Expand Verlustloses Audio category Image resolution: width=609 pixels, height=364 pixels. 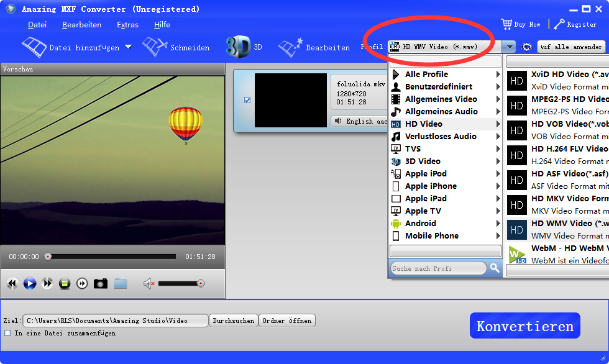pos(446,136)
